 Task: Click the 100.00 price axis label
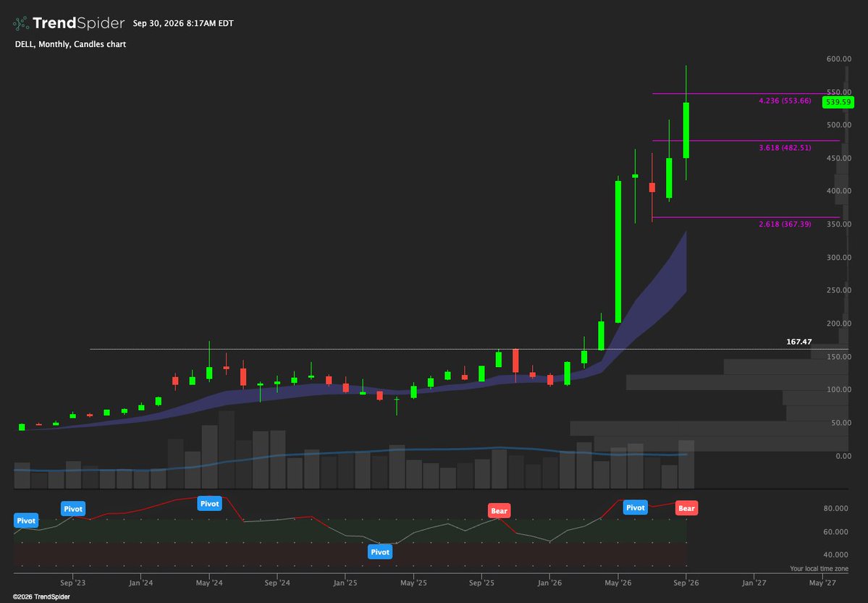(x=839, y=389)
